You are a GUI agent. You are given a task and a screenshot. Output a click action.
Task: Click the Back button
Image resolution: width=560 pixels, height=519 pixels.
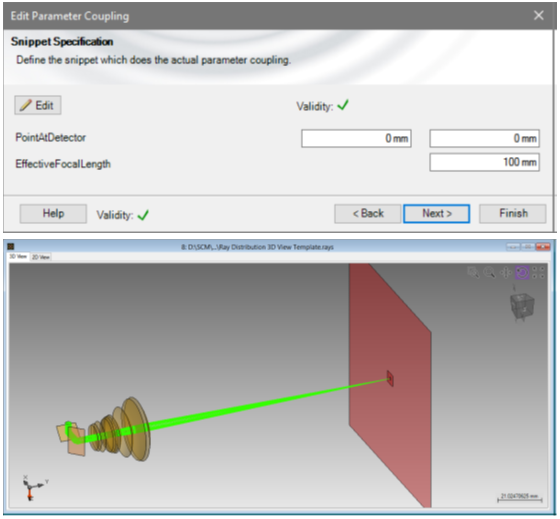click(x=368, y=214)
